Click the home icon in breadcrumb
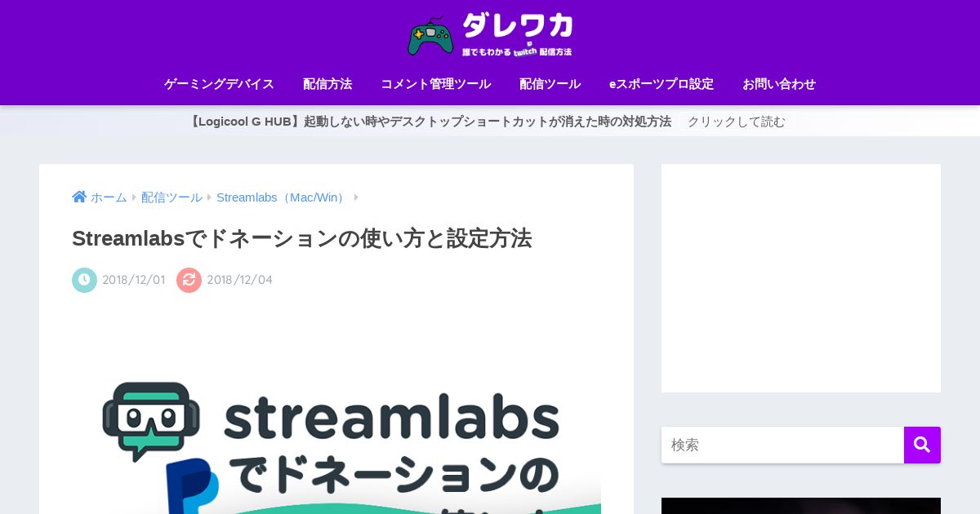The width and height of the screenshot is (980, 514). pyautogui.click(x=79, y=197)
